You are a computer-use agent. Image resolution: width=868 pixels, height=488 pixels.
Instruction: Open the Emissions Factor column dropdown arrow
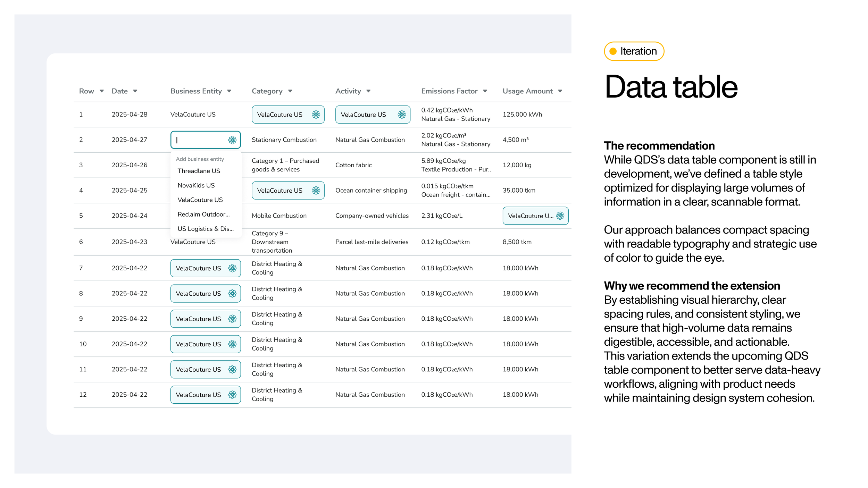(485, 91)
